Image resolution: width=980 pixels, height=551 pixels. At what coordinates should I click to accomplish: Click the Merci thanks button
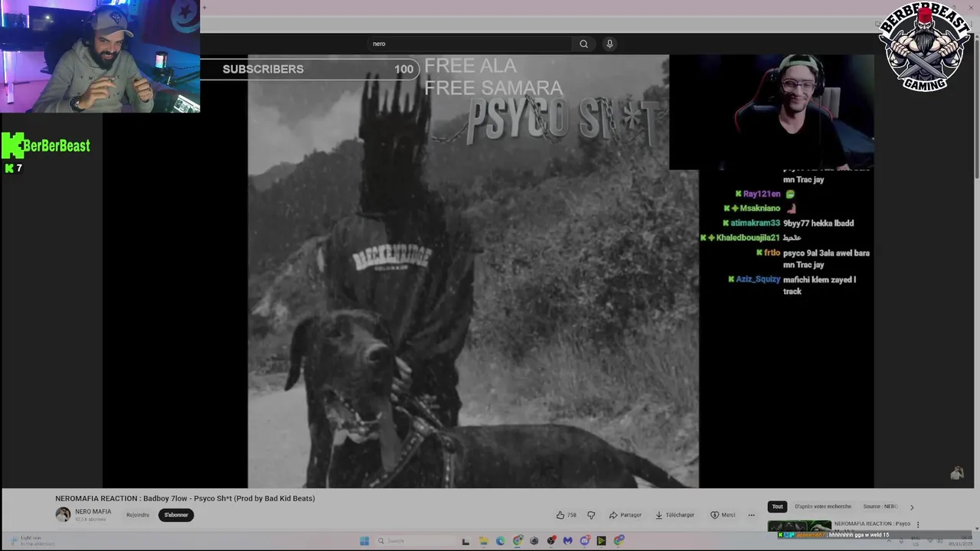723,515
